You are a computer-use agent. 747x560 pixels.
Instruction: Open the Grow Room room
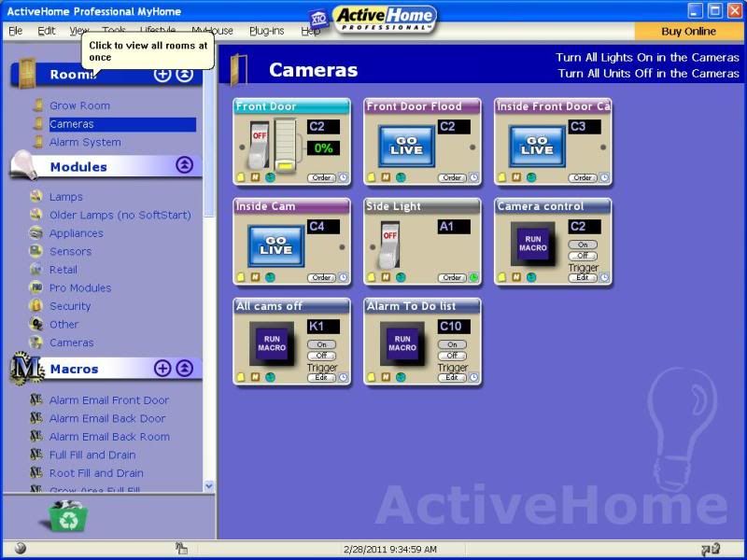79,105
